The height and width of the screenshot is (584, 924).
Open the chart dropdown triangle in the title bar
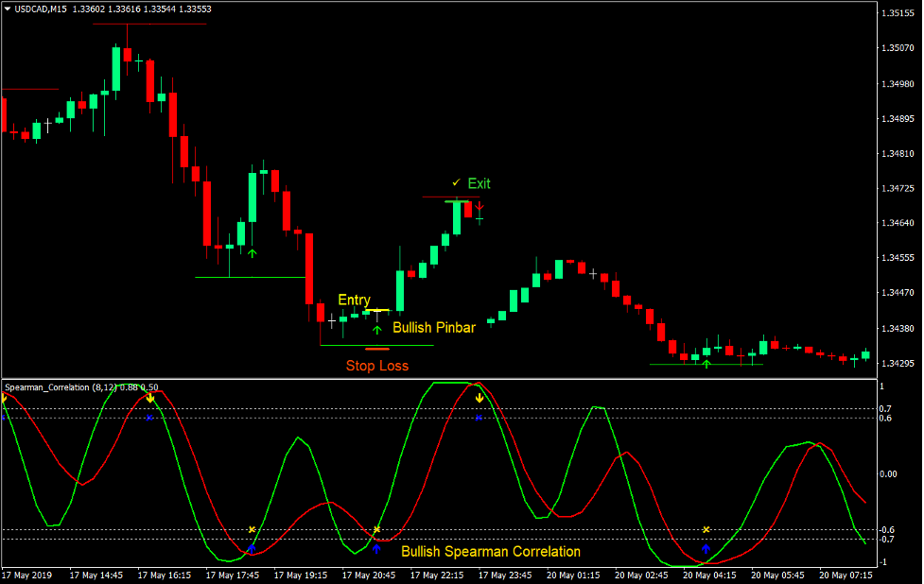(8, 8)
